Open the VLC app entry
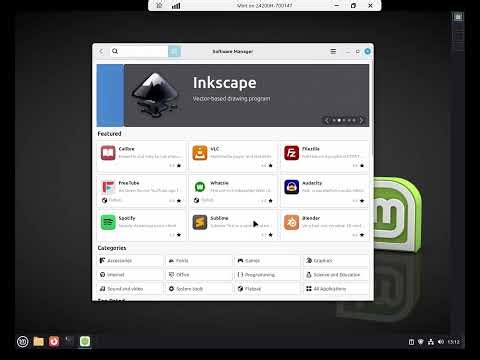Viewport: 480px width, 360px height. [233, 157]
